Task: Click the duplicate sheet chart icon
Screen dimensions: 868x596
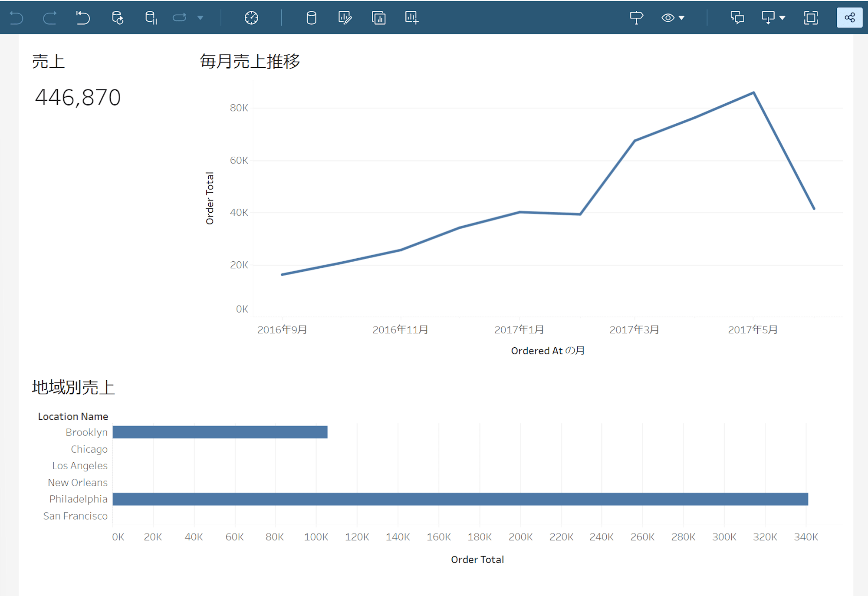Action: 378,18
